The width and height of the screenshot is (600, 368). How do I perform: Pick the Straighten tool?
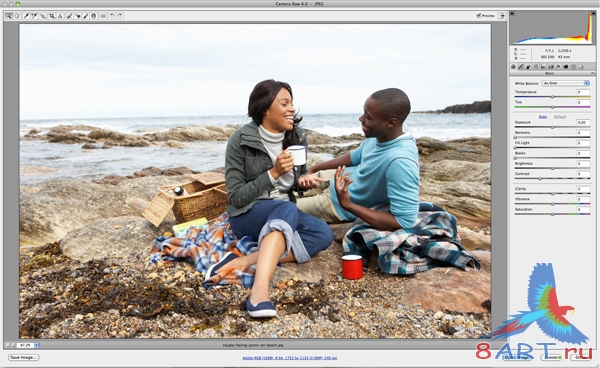(60, 16)
